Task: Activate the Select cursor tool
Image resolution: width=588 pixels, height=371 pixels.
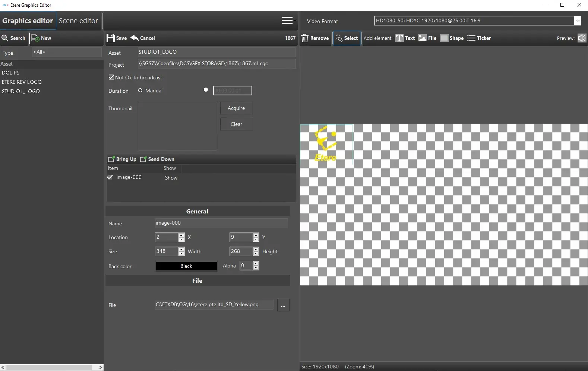Action: [347, 38]
